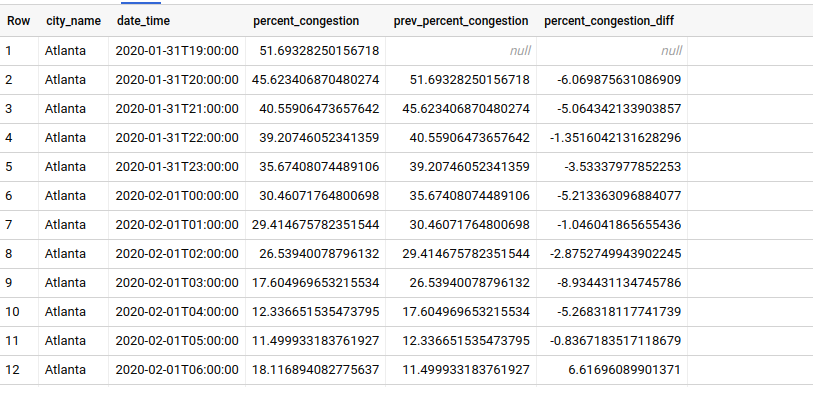
Task: Select date cell 2020-02-01T00:00:00
Action: tap(177, 195)
